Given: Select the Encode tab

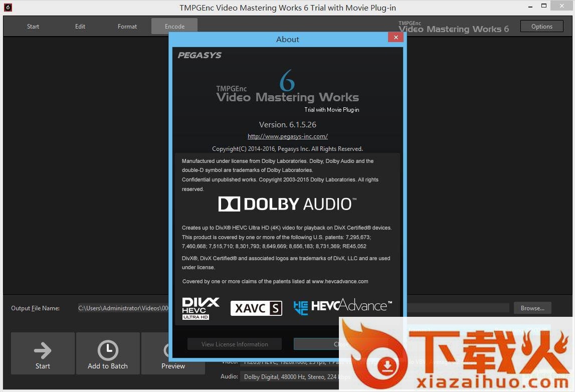Looking at the screenshot, I should coord(174,27).
